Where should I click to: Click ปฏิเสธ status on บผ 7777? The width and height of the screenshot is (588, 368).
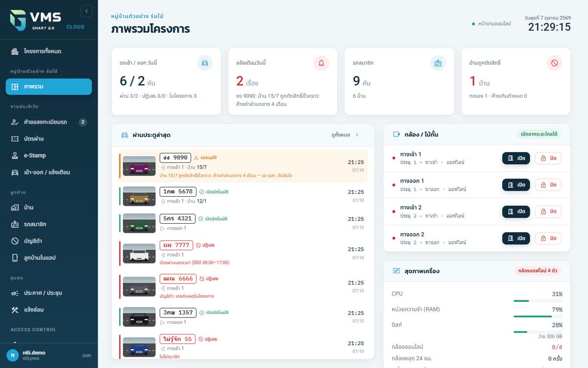click(x=205, y=245)
